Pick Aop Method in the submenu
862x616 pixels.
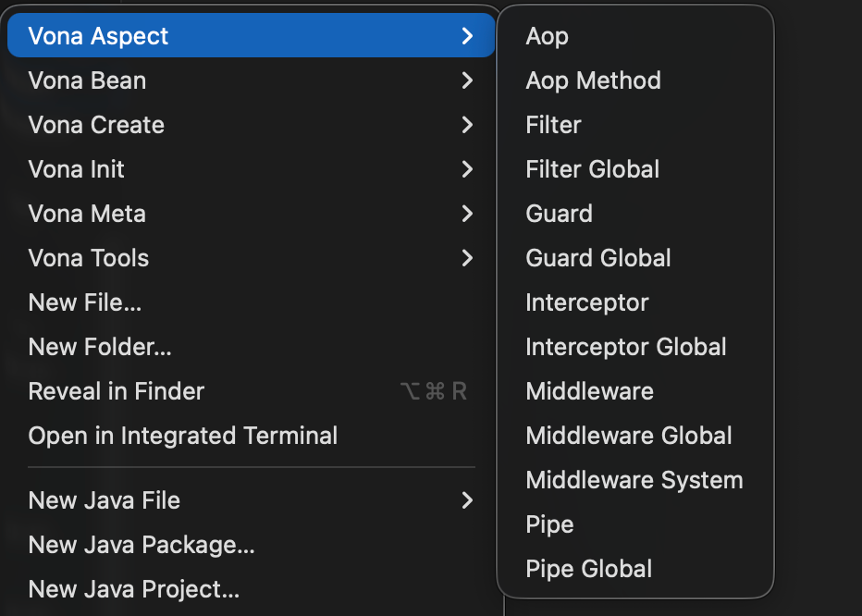click(x=593, y=80)
